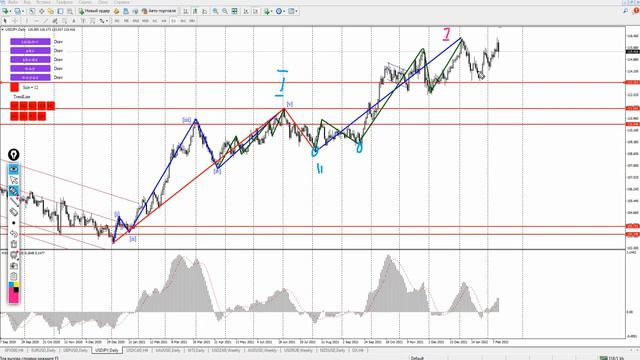The width and height of the screenshot is (640, 360).
Task: Select the straight line tool in floating toolbar
Action: pyautogui.click(x=14, y=201)
